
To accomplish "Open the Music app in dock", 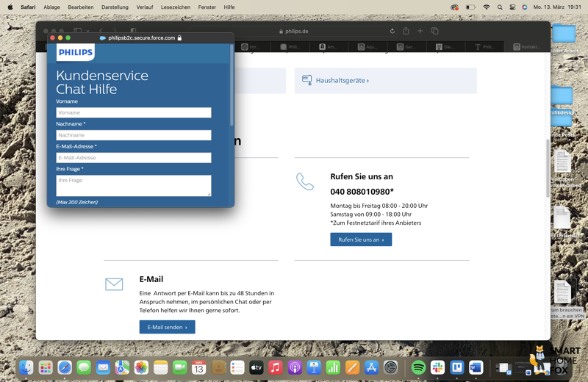I will (x=276, y=367).
